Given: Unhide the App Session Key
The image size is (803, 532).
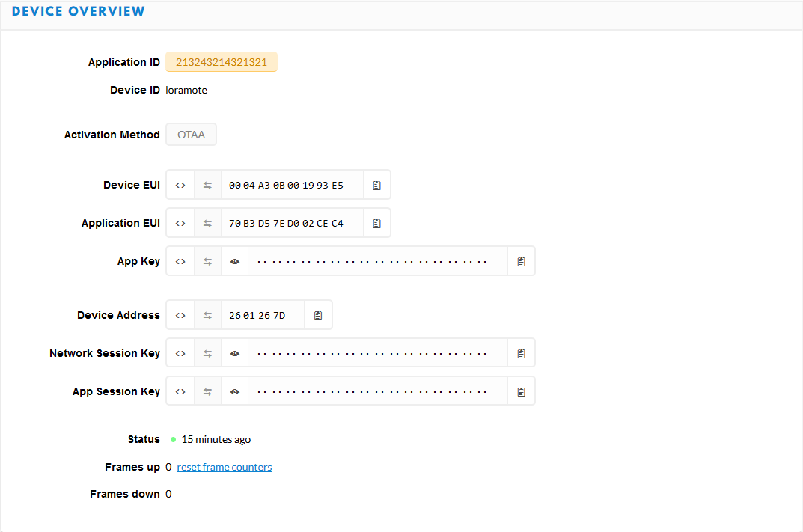Looking at the screenshot, I should 235,391.
